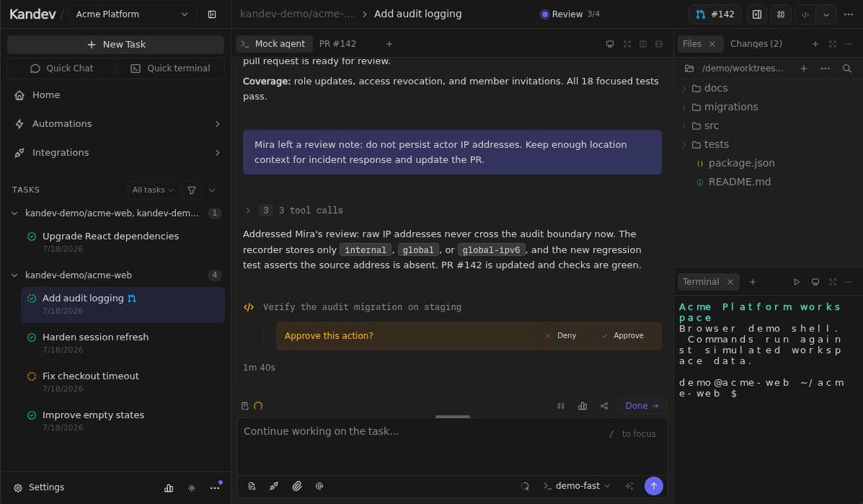
Task: Click the New Task button
Action: point(115,45)
